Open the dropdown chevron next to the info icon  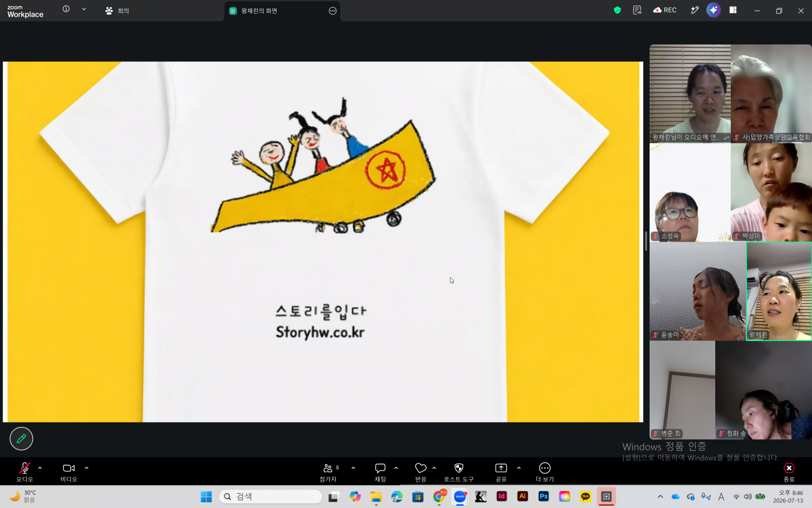(x=84, y=9)
